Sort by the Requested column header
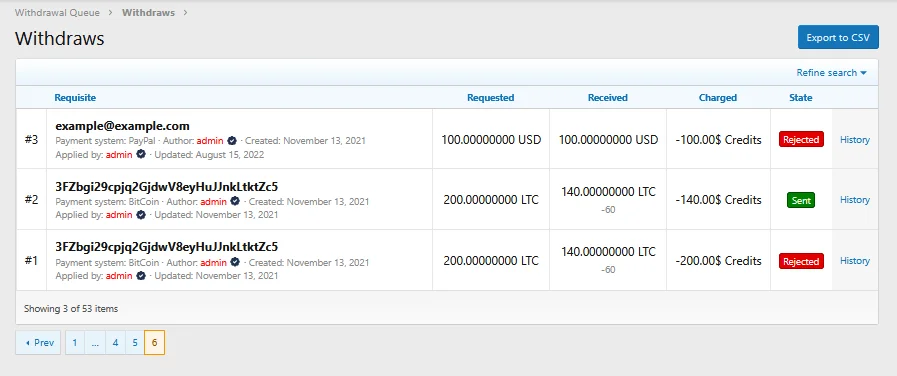897x376 pixels. click(490, 97)
